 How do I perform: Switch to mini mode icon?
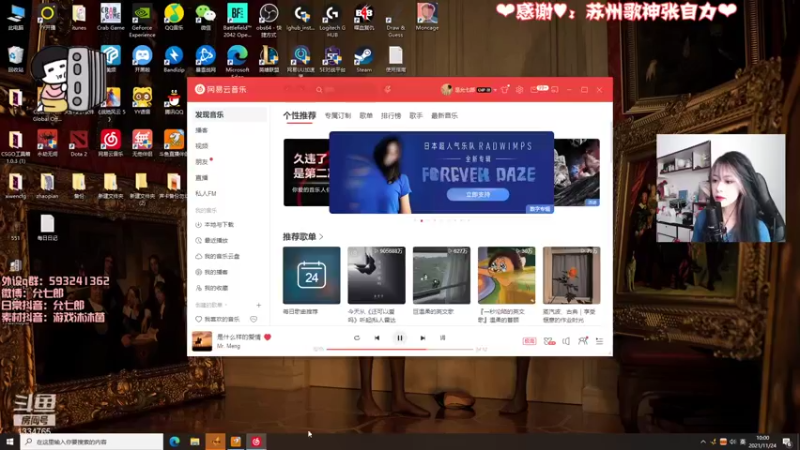coord(555,89)
